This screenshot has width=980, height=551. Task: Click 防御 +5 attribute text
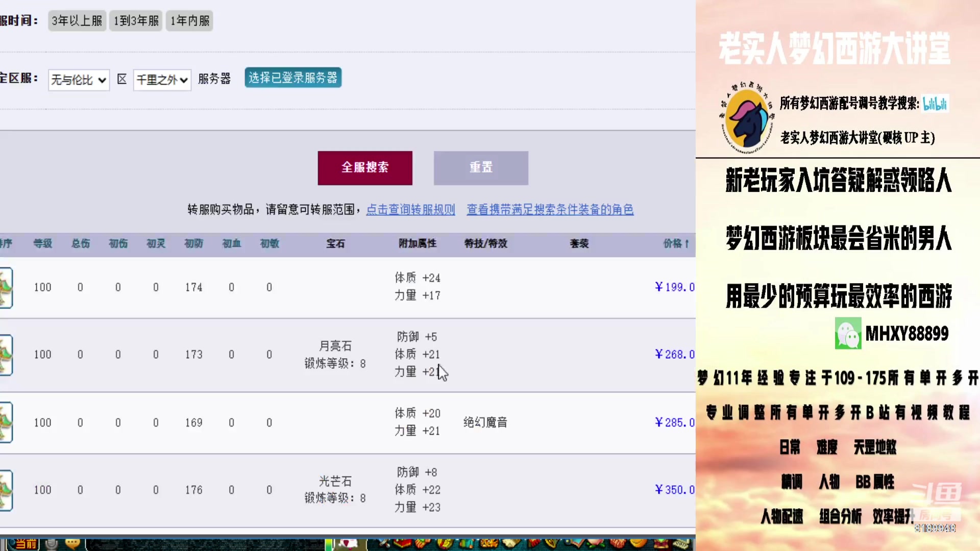click(417, 337)
